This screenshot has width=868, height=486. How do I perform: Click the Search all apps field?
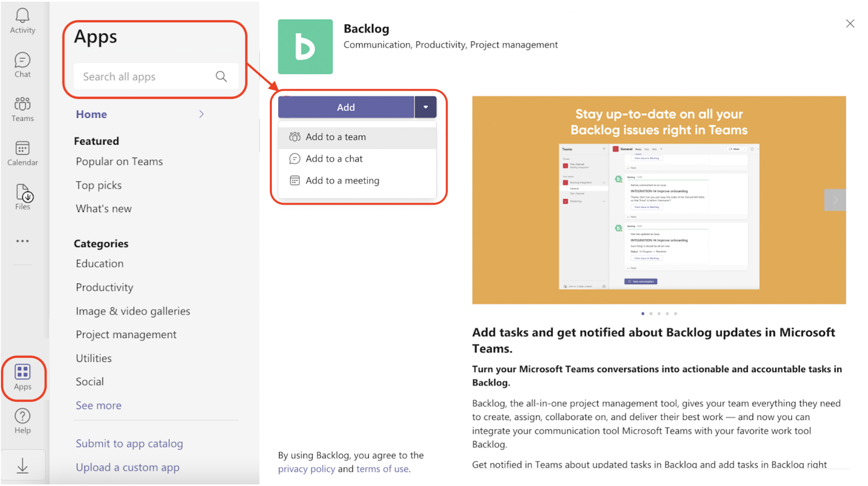click(x=156, y=77)
